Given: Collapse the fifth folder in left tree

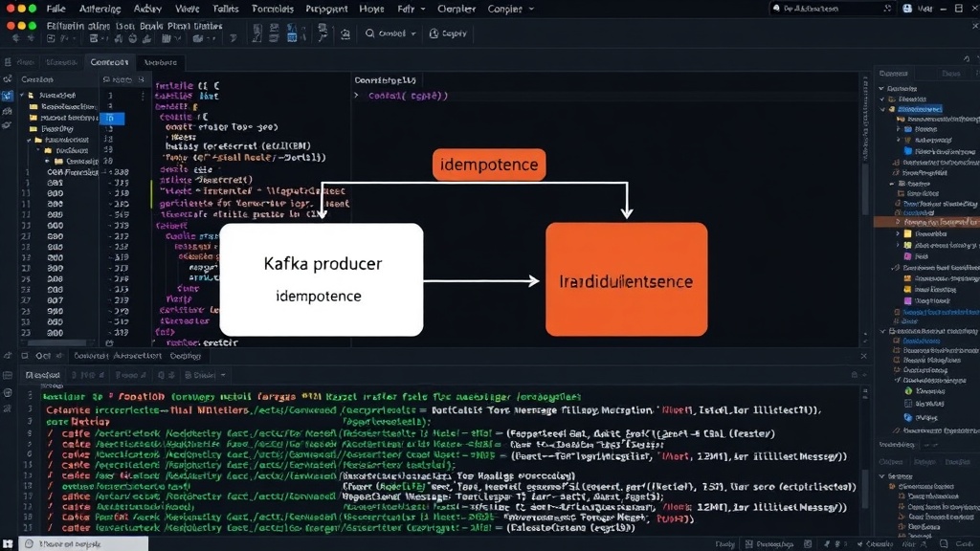Looking at the screenshot, I should click(x=30, y=140).
